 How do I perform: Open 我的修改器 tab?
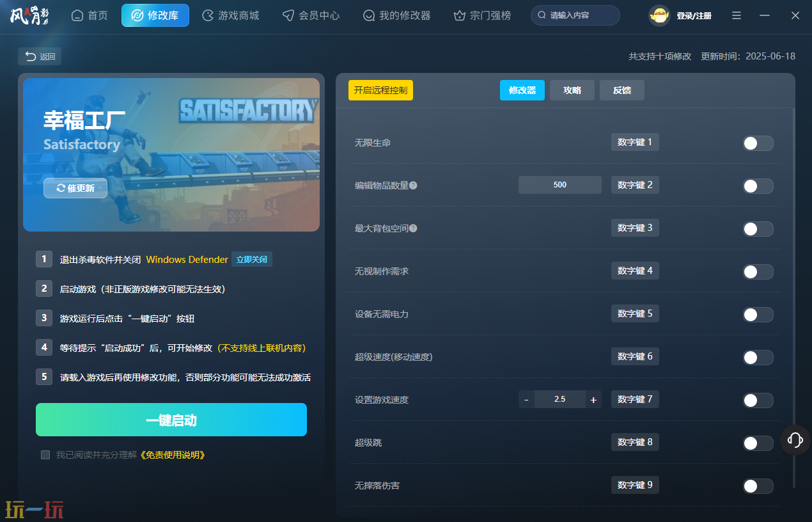click(x=396, y=15)
